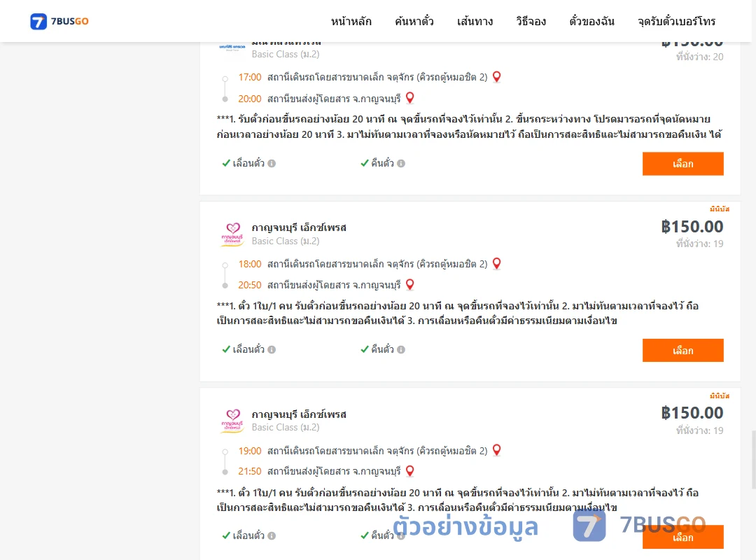Viewport: 756px width, 560px height.
Task: Click the 7BUSGO logo icon
Action: pos(38,21)
